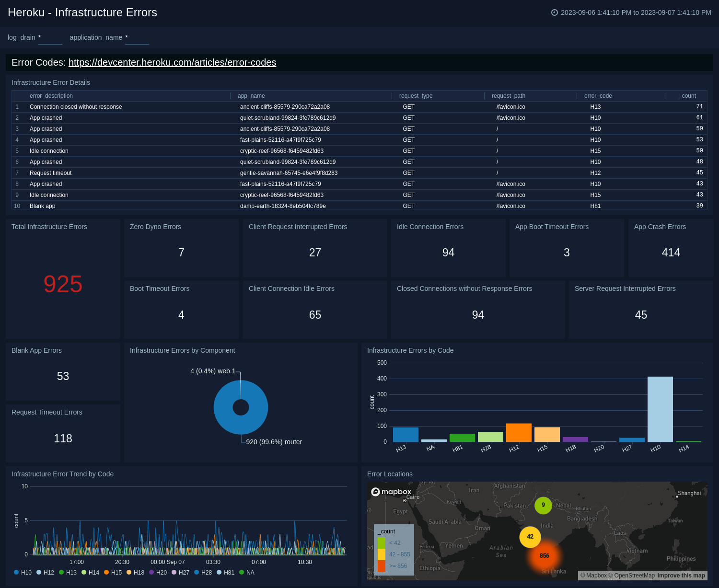
Task: Click the red 856 cluster near Sri Lanka
Action: click(545, 556)
